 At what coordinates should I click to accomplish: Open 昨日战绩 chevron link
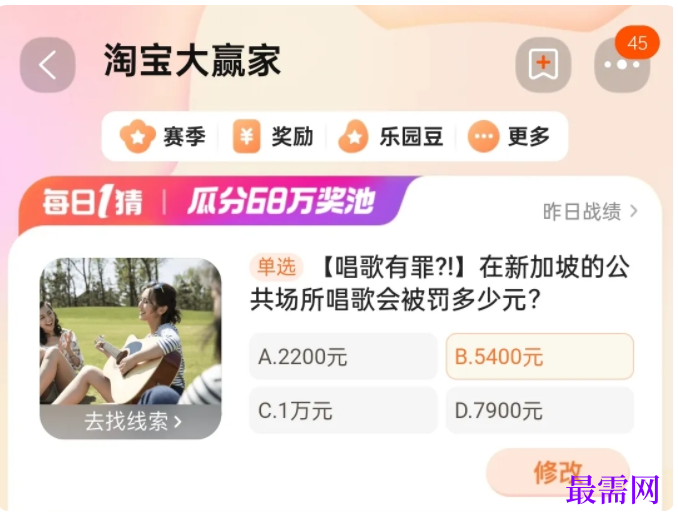click(x=590, y=211)
